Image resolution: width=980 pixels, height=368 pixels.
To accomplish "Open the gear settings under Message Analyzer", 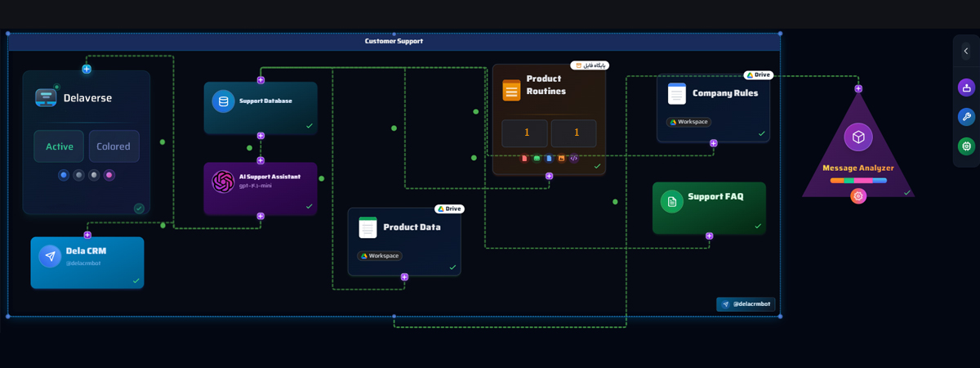I will tap(858, 196).
